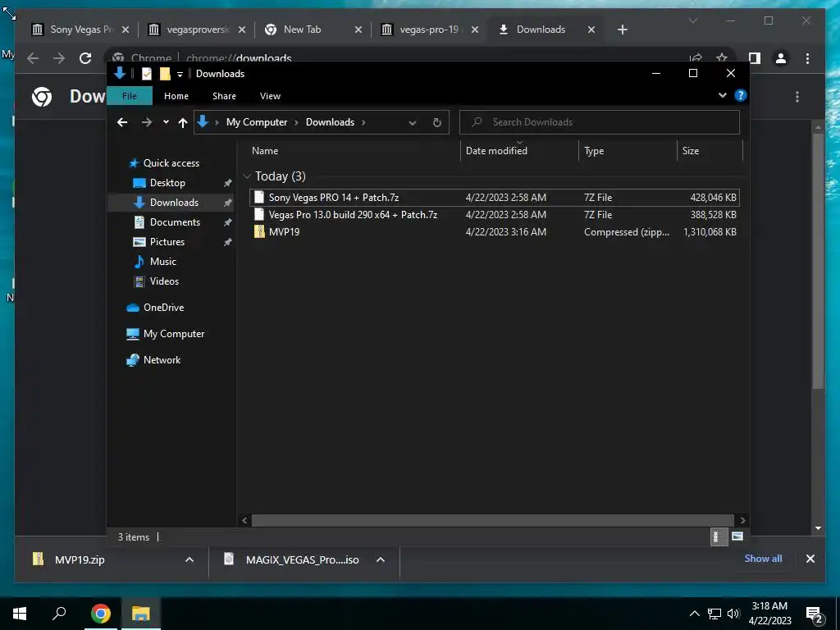This screenshot has height=630, width=840.
Task: Click the Properties quick access toolbar icon
Action: 147,73
